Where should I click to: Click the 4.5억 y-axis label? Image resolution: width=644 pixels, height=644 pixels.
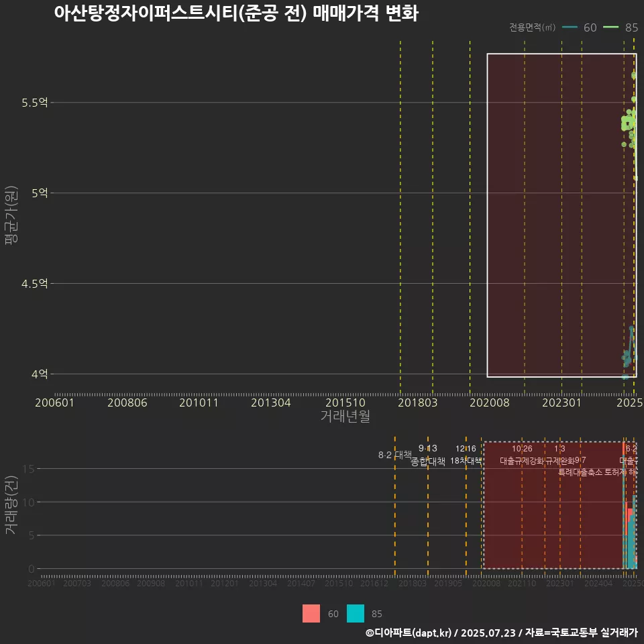point(35,283)
